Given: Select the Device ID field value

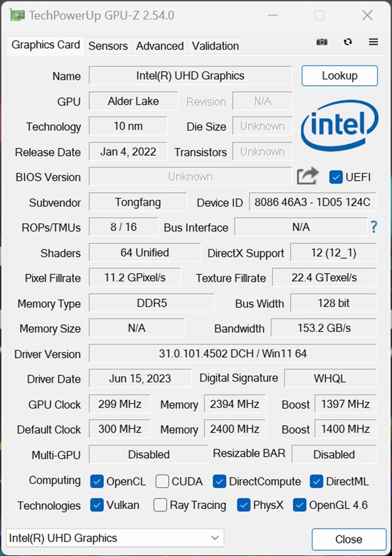Looking at the screenshot, I should [x=312, y=202].
